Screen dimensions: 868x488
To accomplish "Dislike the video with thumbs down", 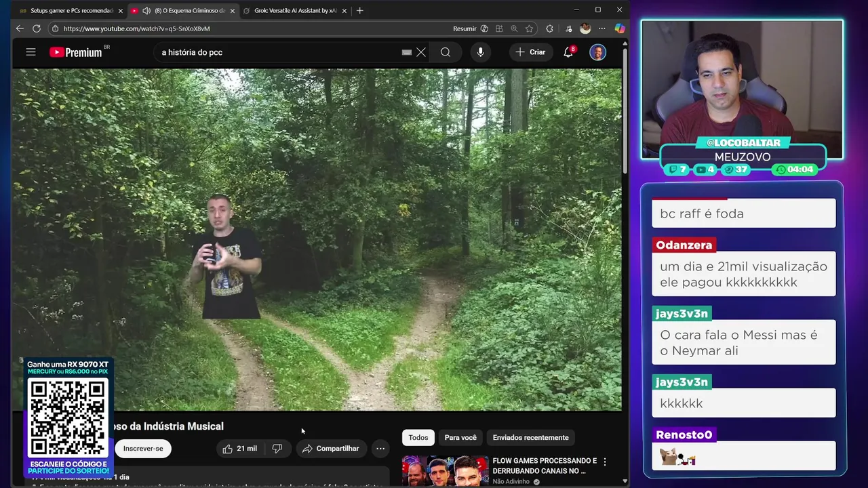I will tap(277, 449).
